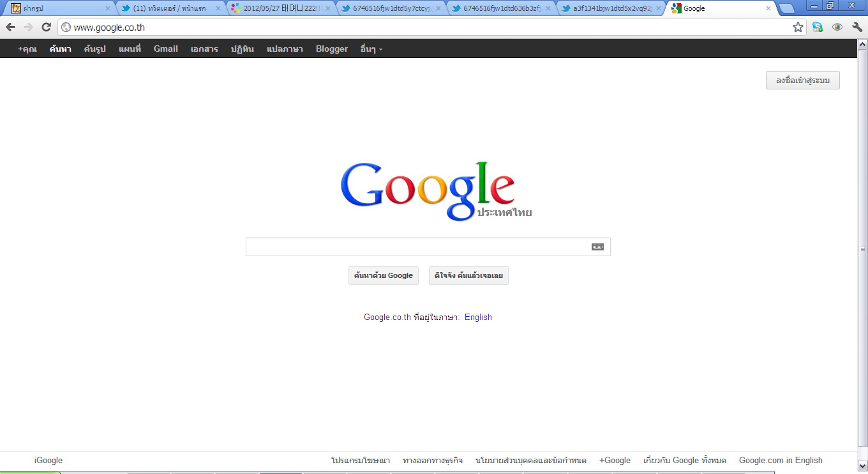Image resolution: width=868 pixels, height=474 pixels.
Task: Reload the current page
Action: (46, 27)
